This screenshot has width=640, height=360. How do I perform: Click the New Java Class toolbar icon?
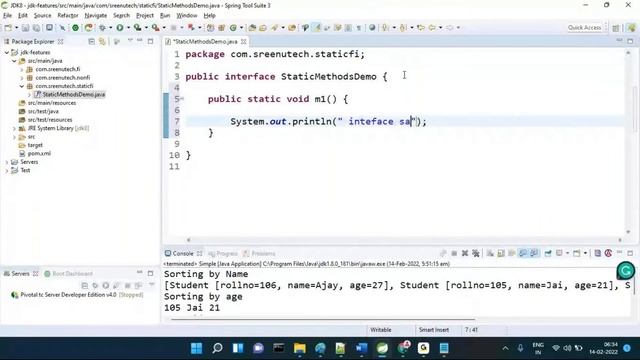pyautogui.click(x=233, y=28)
